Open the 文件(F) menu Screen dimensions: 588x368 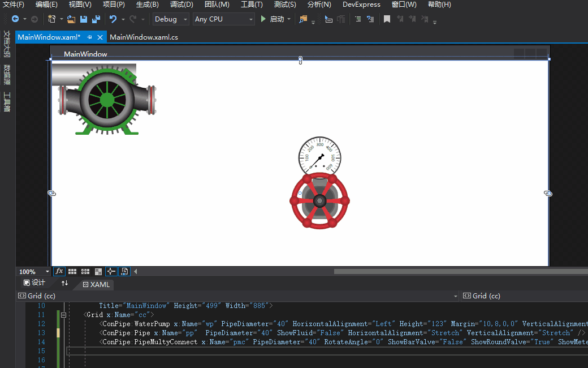point(14,5)
